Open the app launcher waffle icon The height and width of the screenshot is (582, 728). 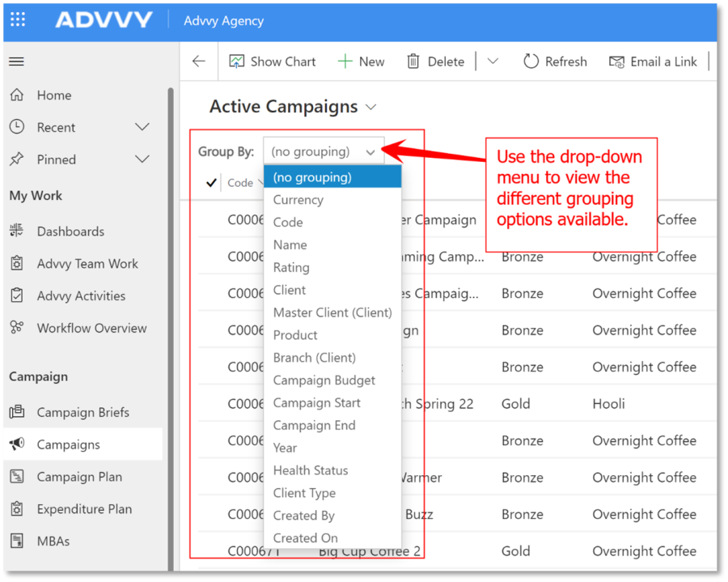(x=18, y=20)
